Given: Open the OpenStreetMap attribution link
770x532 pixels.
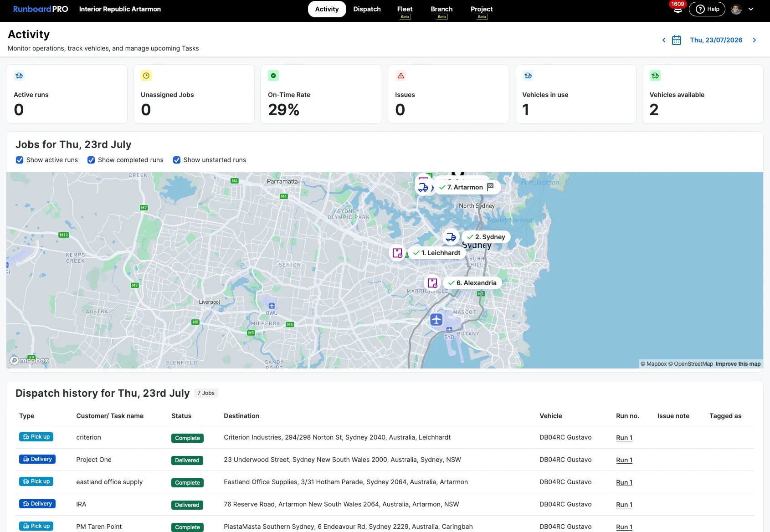Looking at the screenshot, I should pyautogui.click(x=691, y=364).
